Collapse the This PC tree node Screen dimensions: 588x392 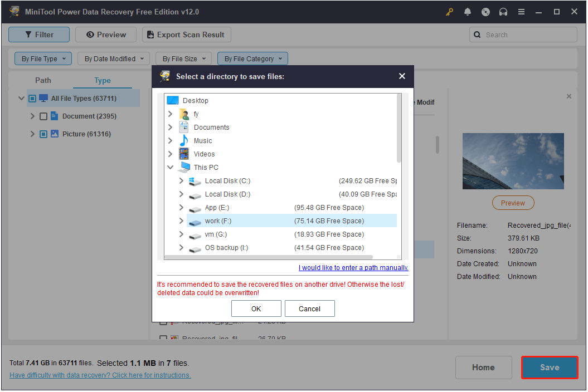point(170,168)
